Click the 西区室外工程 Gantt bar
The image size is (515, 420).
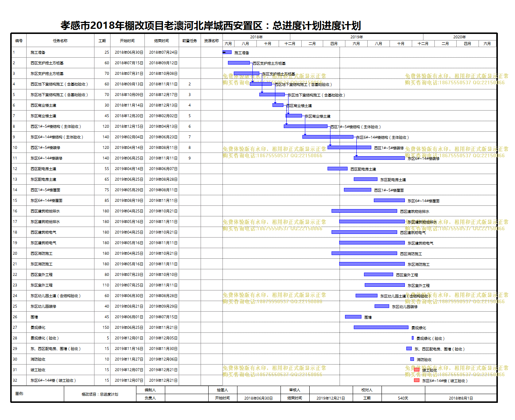click(x=379, y=274)
